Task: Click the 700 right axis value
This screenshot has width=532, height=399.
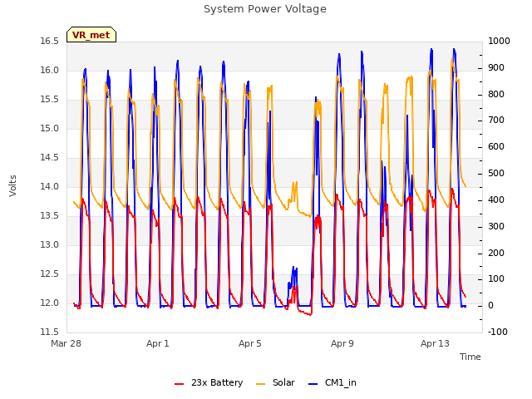Action: click(x=496, y=121)
